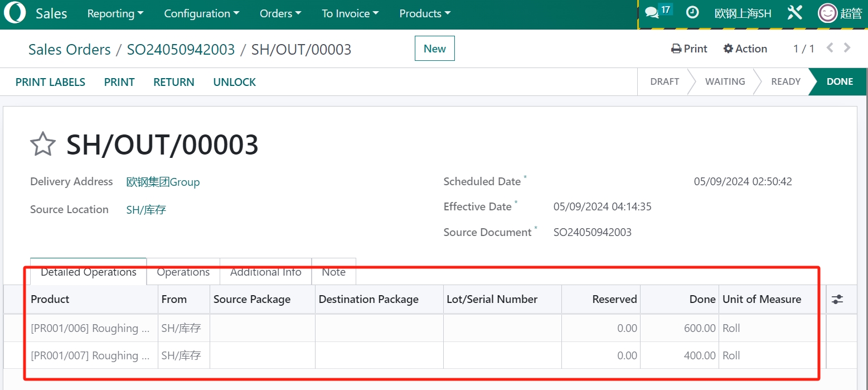Open SO24050942003 breadcrumb link

point(181,50)
